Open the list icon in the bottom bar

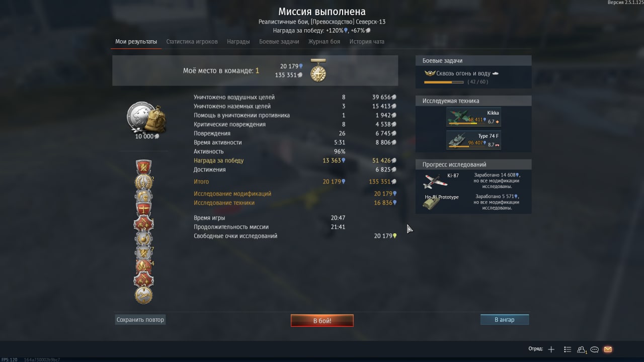coord(568,349)
